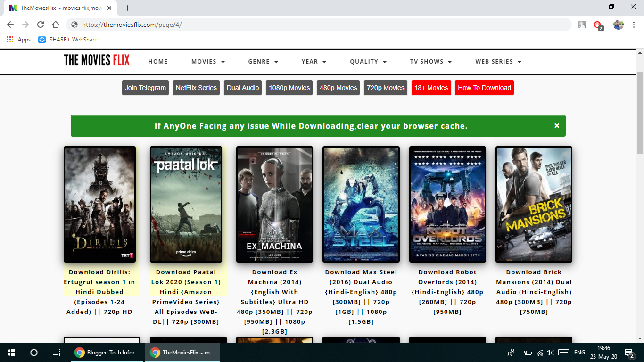Open the Robot Overlords poster thumbnail
The height and width of the screenshot is (362, 644).
tap(447, 204)
